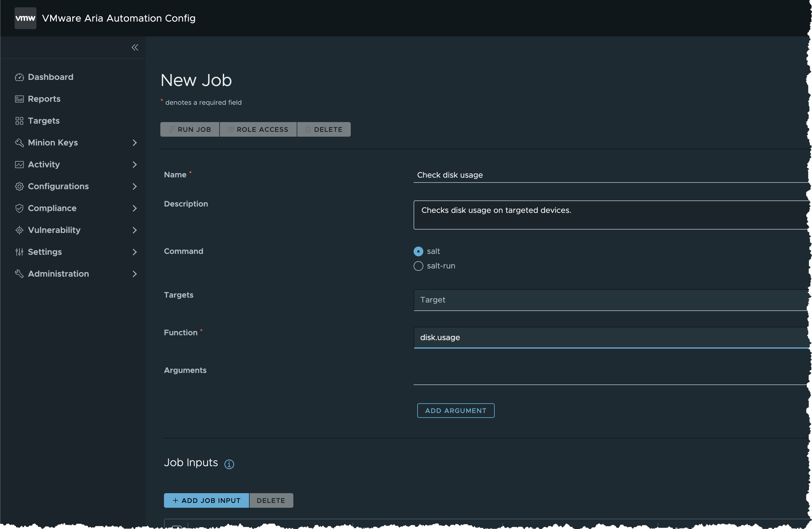Expand the Activity submenu chevron
Viewport: 812px width, 529px height.
[135, 165]
